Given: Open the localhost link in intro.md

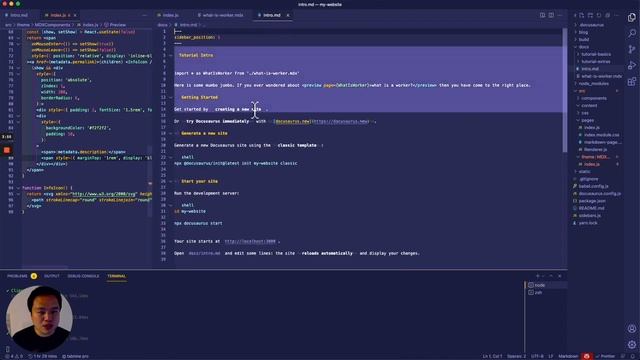Looking at the screenshot, I should click(250, 241).
